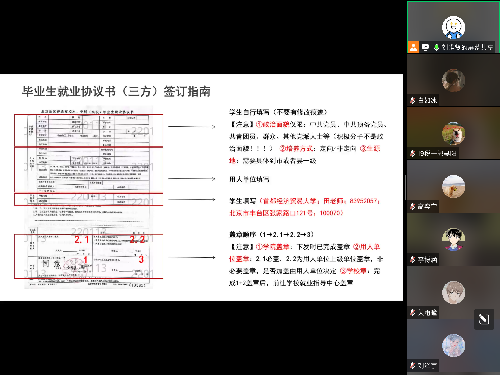Click muted mic icon under glasses anime boy avatar
The height and width of the screenshot is (375, 500).
[413, 259]
